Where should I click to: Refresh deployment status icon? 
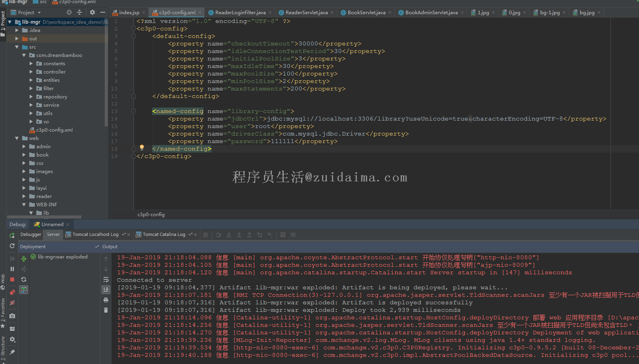pyautogui.click(x=24, y=279)
